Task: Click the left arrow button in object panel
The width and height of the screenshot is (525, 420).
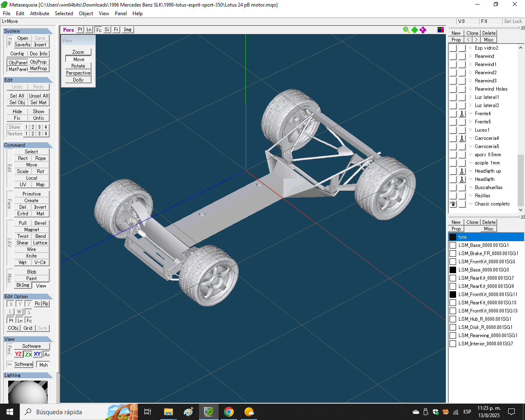Action: 468,40
